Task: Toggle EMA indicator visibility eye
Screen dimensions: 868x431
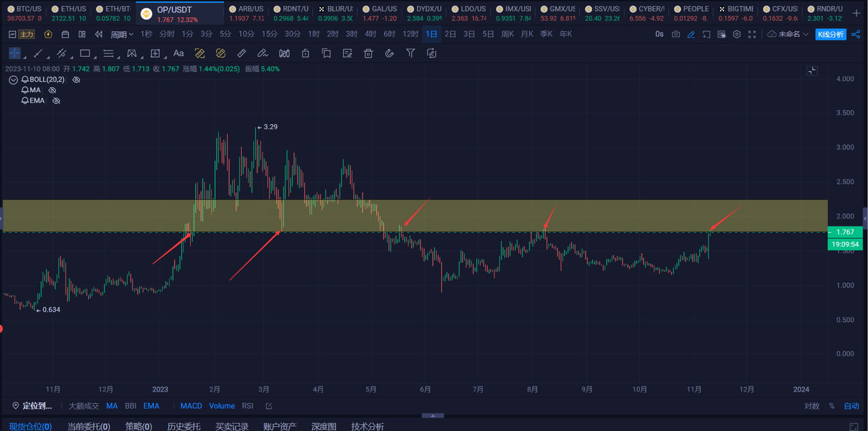Action: click(56, 100)
